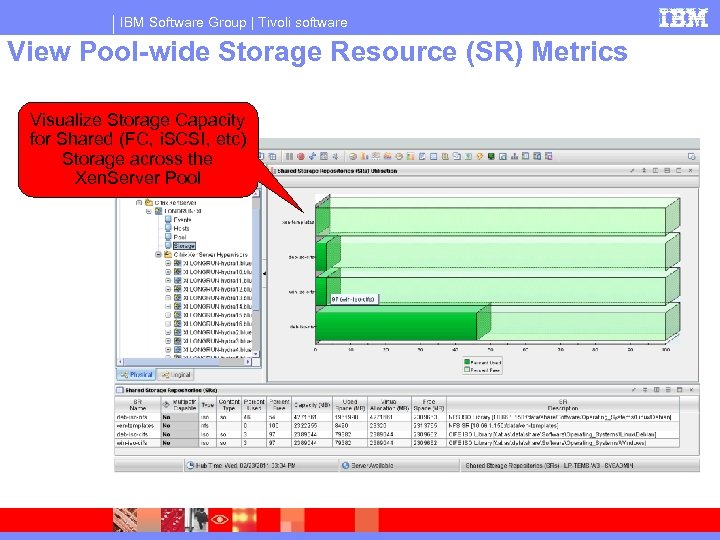720x540 pixels.
Task: Switch to the Physical navigator tab
Action: pyautogui.click(x=136, y=375)
